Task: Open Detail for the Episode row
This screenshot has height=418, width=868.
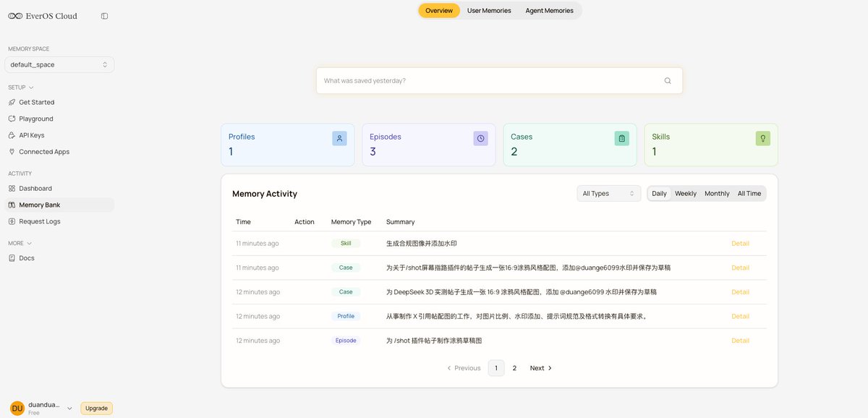Action: click(740, 341)
